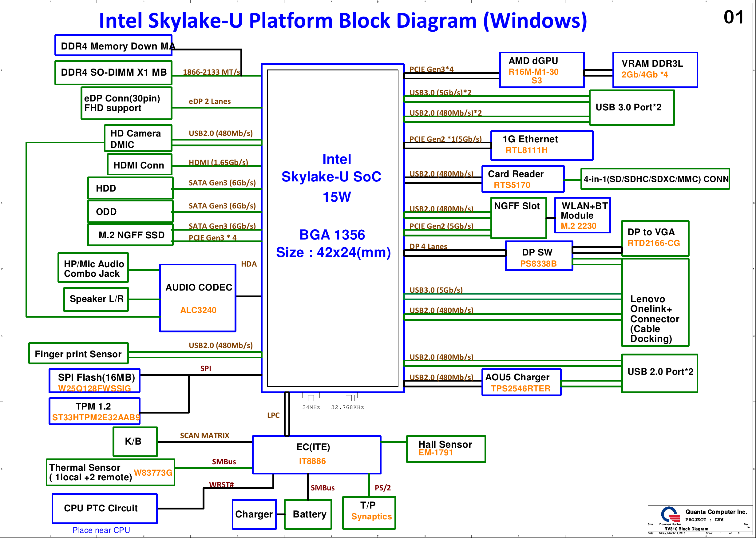Click the M.2 NGFF SSD block
756x539 pixels.
click(130, 235)
